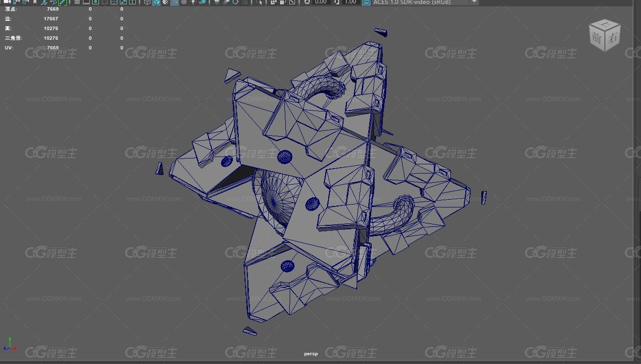Click the Motion Blur icon

(x=226, y=2)
